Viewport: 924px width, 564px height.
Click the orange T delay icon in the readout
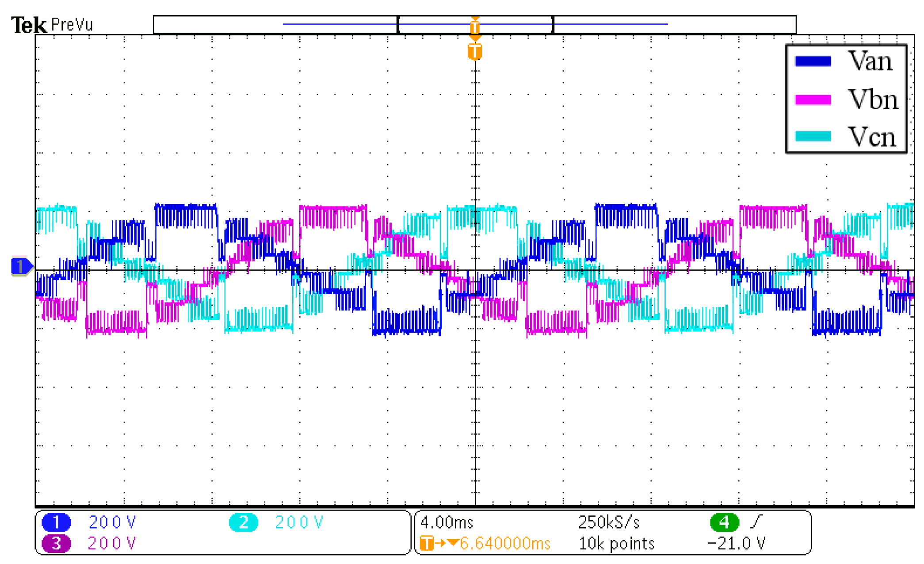click(x=427, y=543)
